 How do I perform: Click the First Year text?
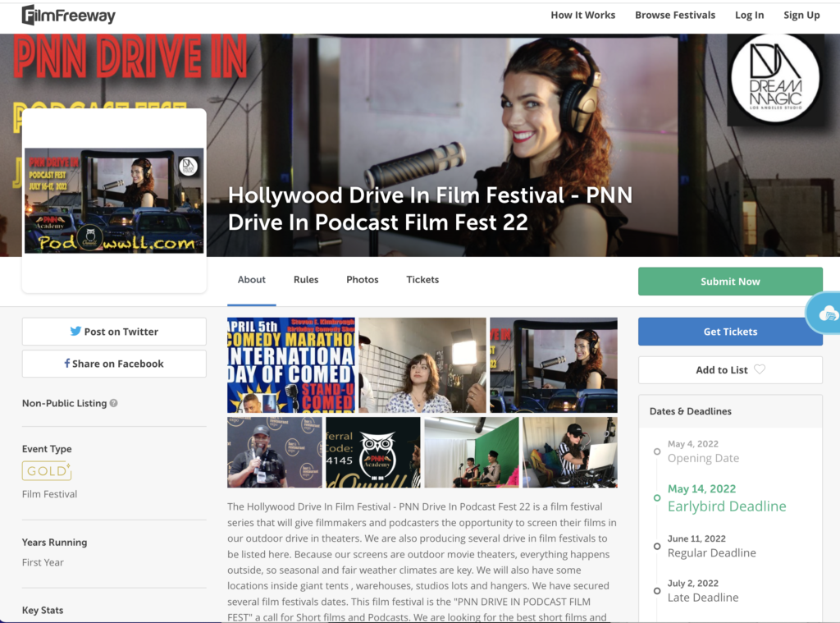pyautogui.click(x=43, y=562)
